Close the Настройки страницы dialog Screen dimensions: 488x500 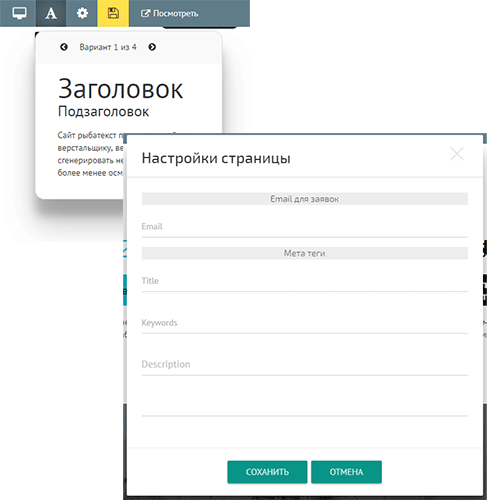[x=457, y=154]
